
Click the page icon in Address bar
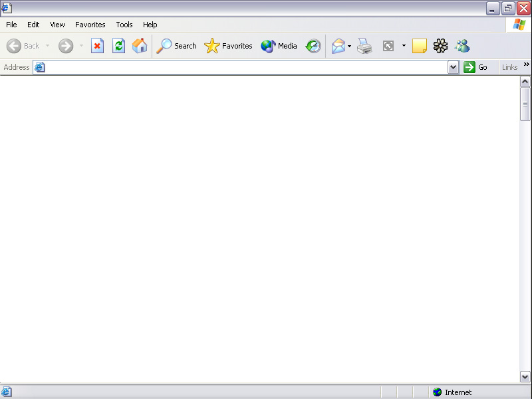(40, 67)
